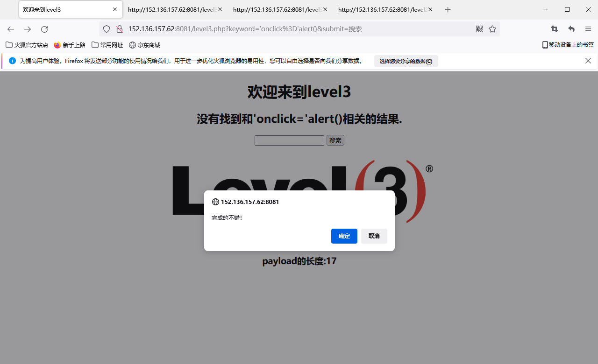
Task: Click the 搜索 submit button
Action: click(335, 140)
